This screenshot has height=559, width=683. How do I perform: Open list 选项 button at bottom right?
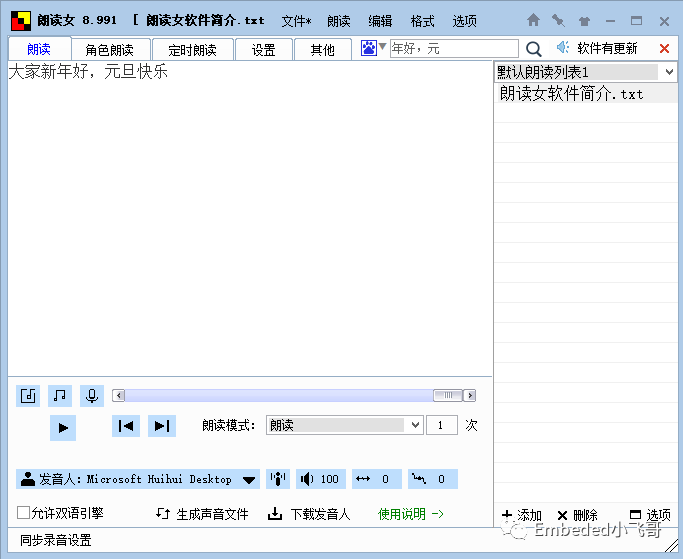click(x=650, y=515)
